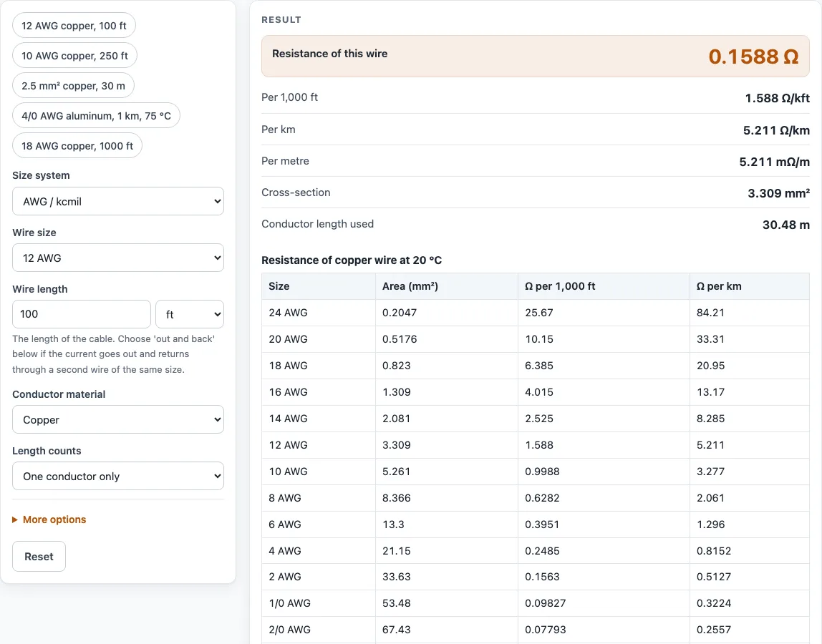Click the 5.211 Ω/km per km value

(776, 130)
